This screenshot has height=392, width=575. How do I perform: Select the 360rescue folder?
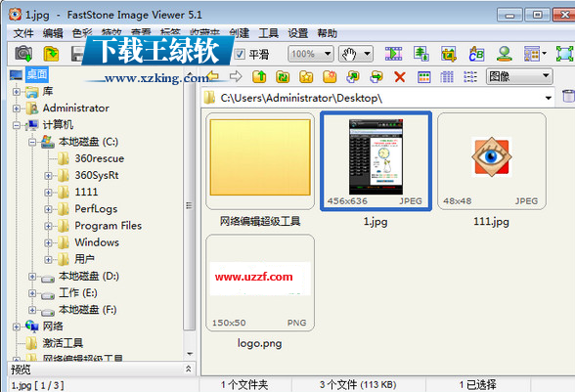tap(100, 158)
